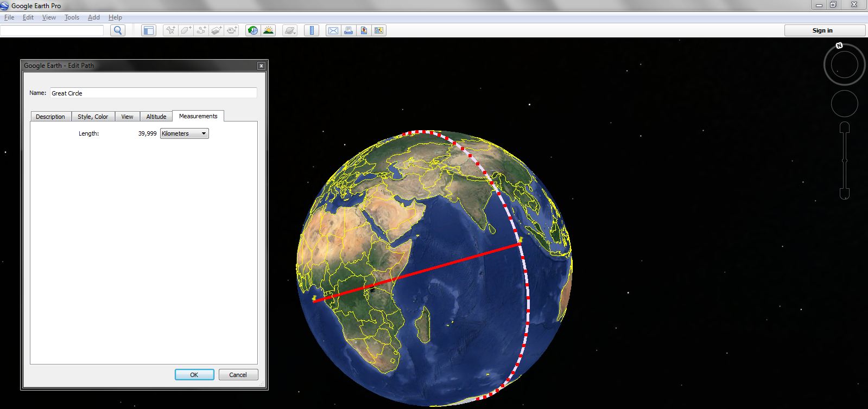Open planet switcher (Earth/Sky/Mars) icon
This screenshot has width=868, height=409.
point(290,30)
